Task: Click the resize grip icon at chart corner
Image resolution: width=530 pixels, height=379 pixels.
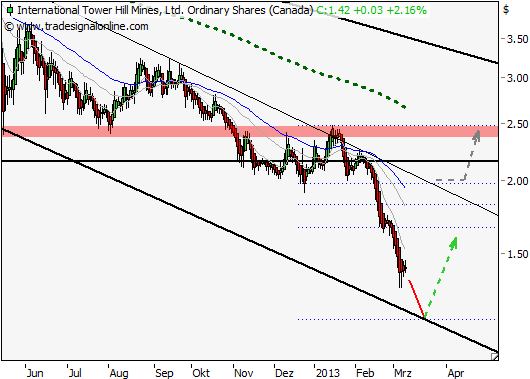Action: (495, 356)
